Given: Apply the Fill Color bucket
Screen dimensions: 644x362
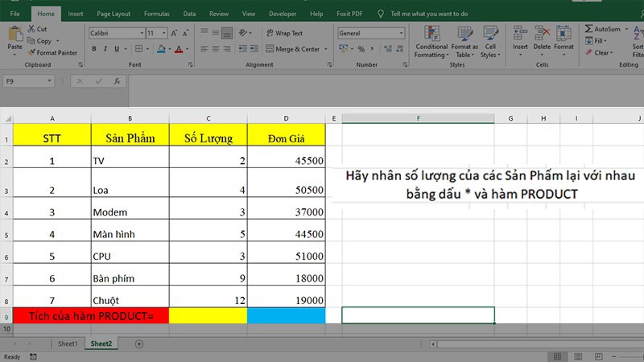Looking at the screenshot, I should 161,49.
